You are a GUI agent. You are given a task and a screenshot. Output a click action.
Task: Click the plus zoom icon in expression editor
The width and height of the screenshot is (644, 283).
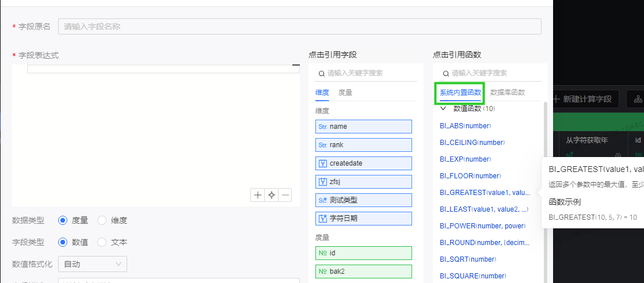point(258,195)
